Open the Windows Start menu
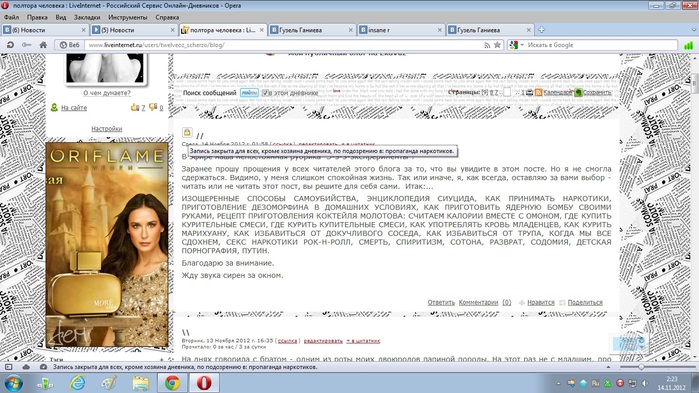This screenshot has height=393, width=699. point(13,383)
